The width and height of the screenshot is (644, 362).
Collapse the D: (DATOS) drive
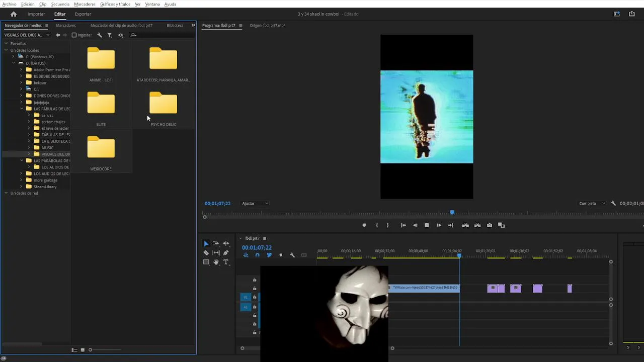click(x=14, y=63)
